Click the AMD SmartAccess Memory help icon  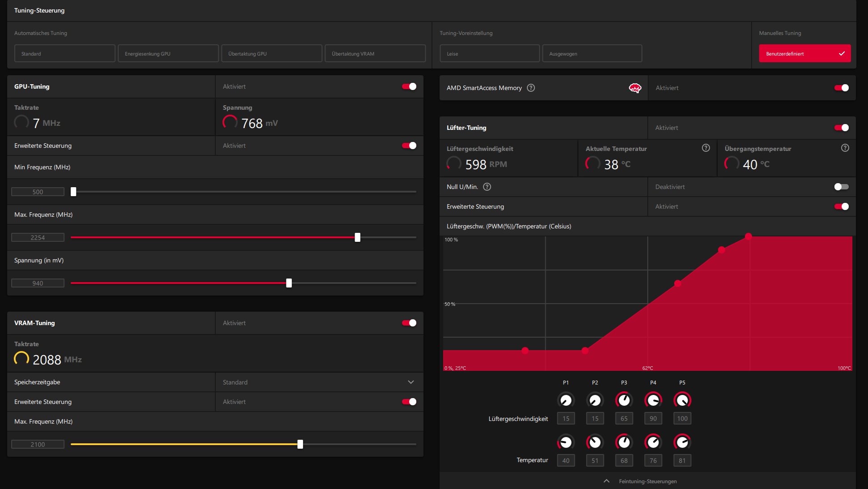tap(531, 88)
